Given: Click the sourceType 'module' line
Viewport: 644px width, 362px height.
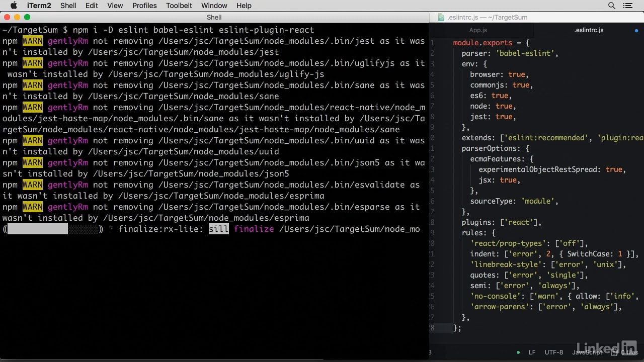Looking at the screenshot, I should (514, 201).
